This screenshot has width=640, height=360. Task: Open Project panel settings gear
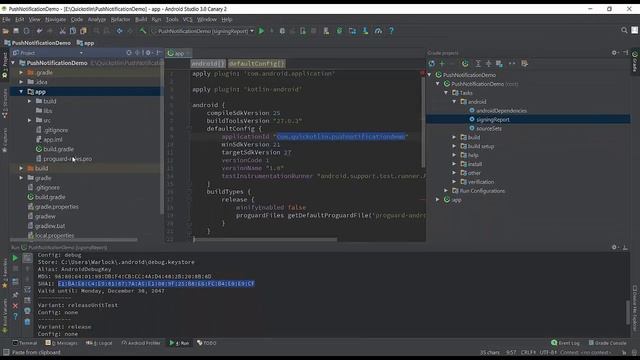148,53
